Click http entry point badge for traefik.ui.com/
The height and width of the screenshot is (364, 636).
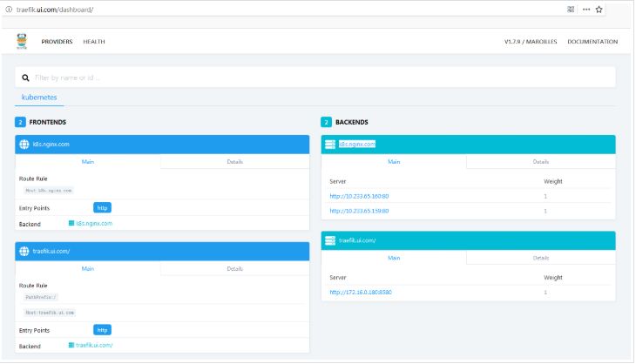tap(102, 330)
